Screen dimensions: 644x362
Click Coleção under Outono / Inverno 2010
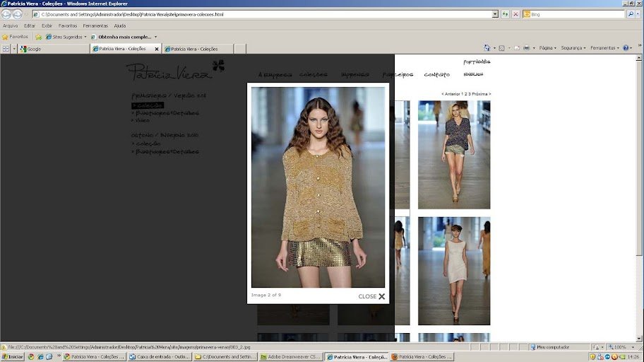tap(148, 144)
